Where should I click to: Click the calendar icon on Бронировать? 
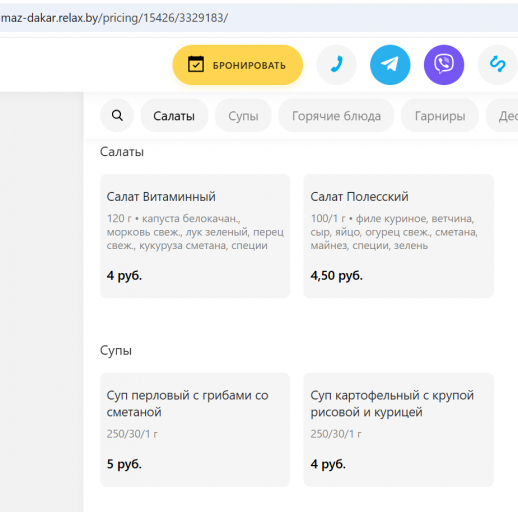click(196, 64)
